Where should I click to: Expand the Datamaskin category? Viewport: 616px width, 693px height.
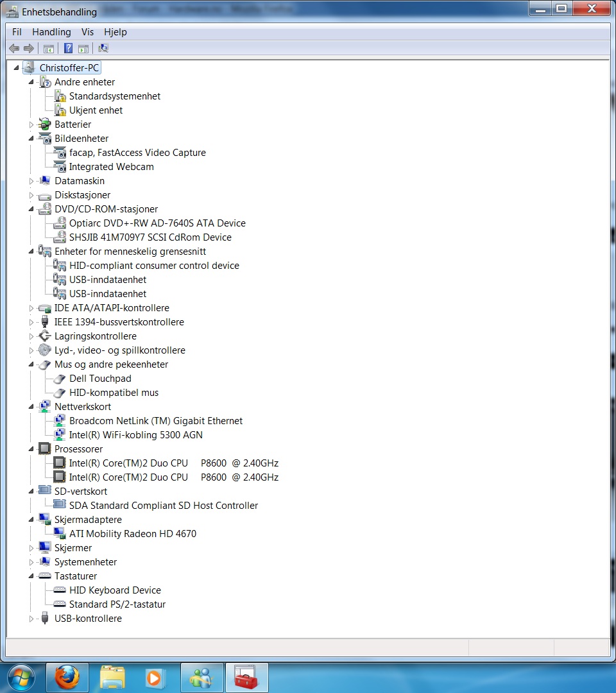[x=31, y=181]
